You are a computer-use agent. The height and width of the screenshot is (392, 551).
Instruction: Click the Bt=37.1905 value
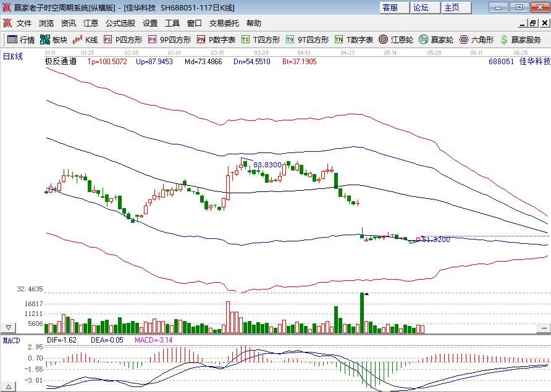point(300,62)
